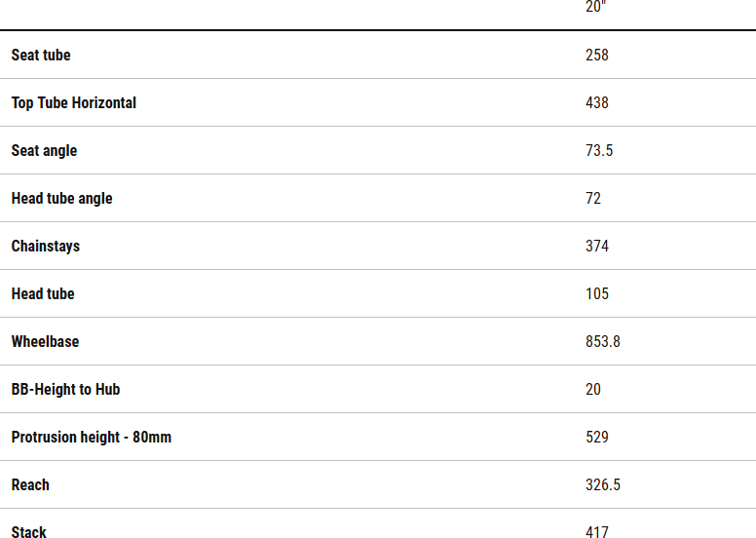Click the Reach row label
The width and height of the screenshot is (756, 538).
[30, 485]
